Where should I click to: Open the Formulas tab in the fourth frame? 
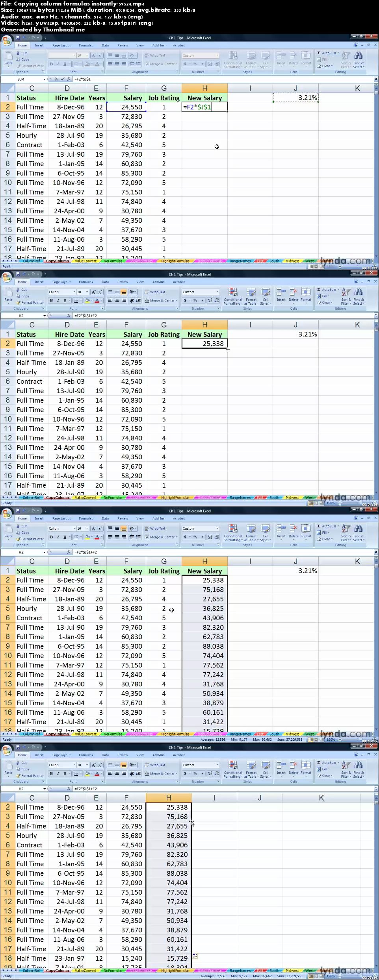point(85,755)
